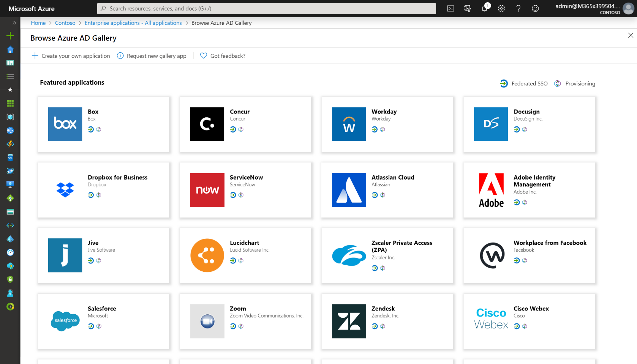The height and width of the screenshot is (364, 637).
Task: Open the help question mark menu
Action: pyautogui.click(x=518, y=8)
